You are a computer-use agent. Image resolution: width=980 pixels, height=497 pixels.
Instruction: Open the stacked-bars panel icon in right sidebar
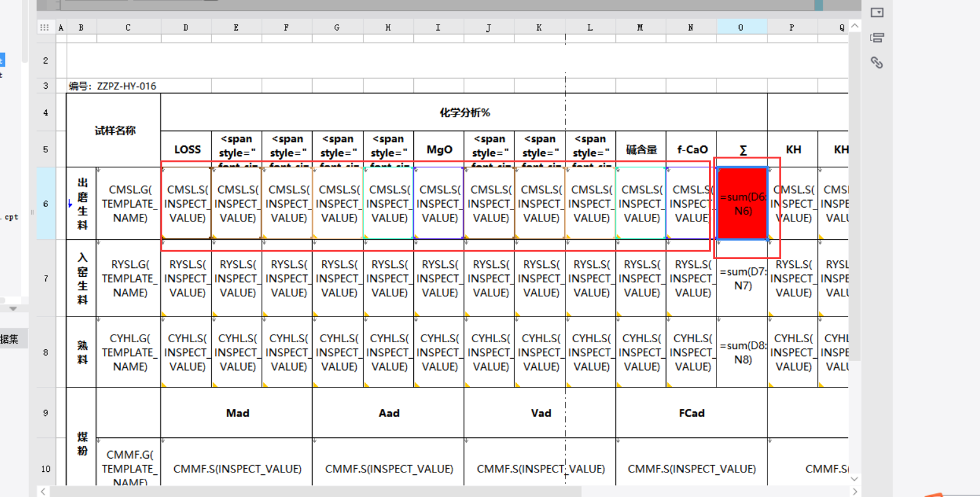[x=877, y=38]
